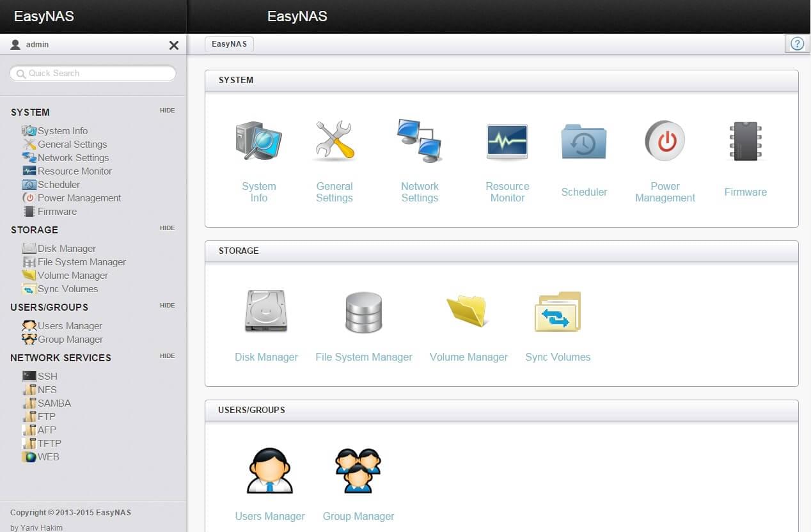Open the help question mark icon

(x=797, y=43)
